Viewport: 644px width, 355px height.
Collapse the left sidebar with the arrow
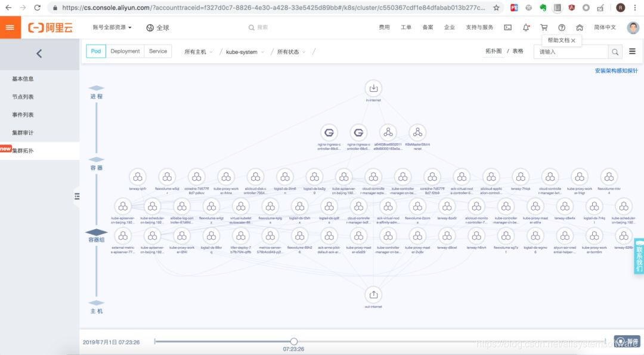click(39, 53)
